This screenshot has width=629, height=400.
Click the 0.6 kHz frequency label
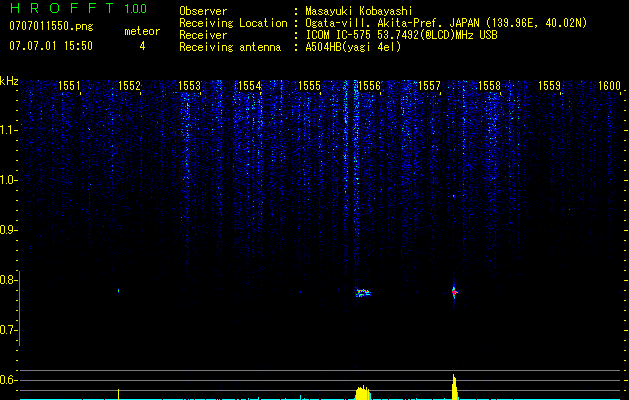(8, 380)
